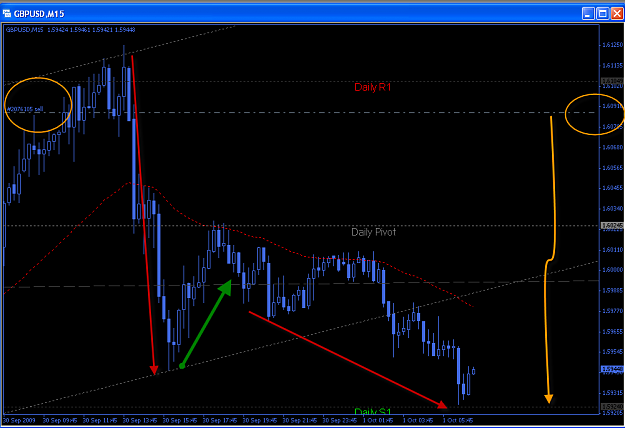Minimize the GBPUSD,M15 chart window
Viewport: 625px width, 428px height.
point(588,14)
